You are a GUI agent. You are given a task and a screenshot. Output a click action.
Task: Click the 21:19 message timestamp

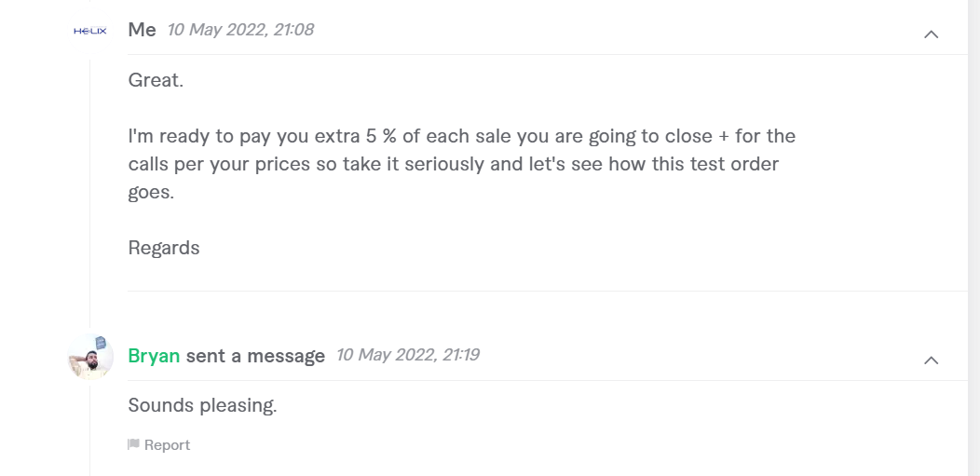click(x=408, y=355)
